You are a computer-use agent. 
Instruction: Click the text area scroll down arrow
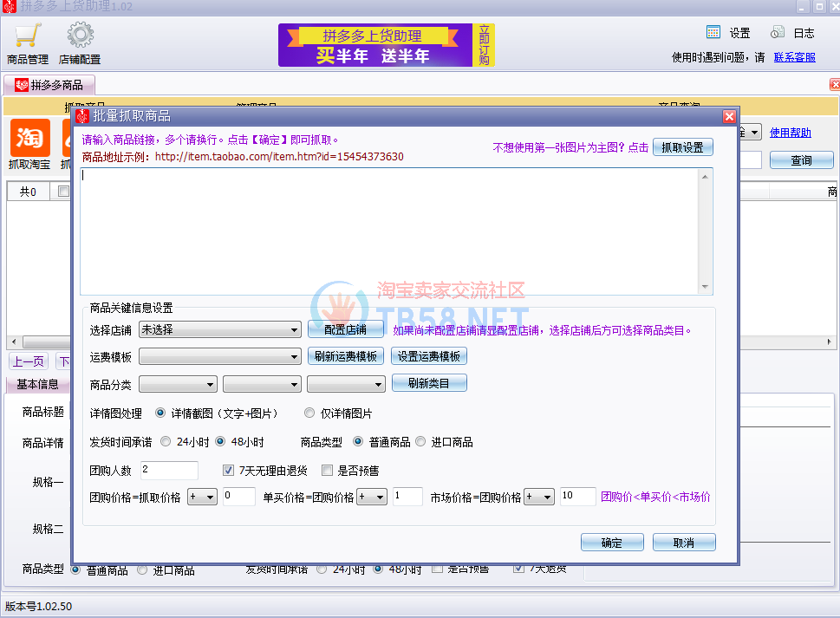click(x=705, y=287)
